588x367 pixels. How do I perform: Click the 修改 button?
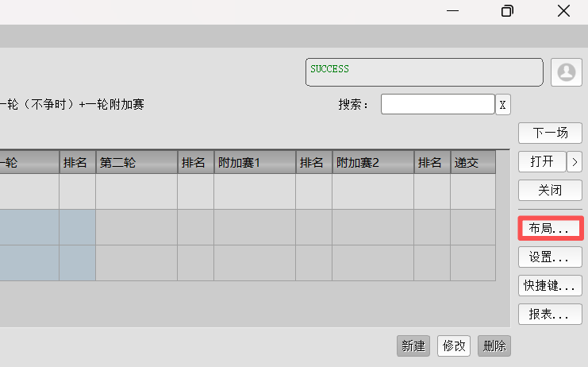pos(454,346)
